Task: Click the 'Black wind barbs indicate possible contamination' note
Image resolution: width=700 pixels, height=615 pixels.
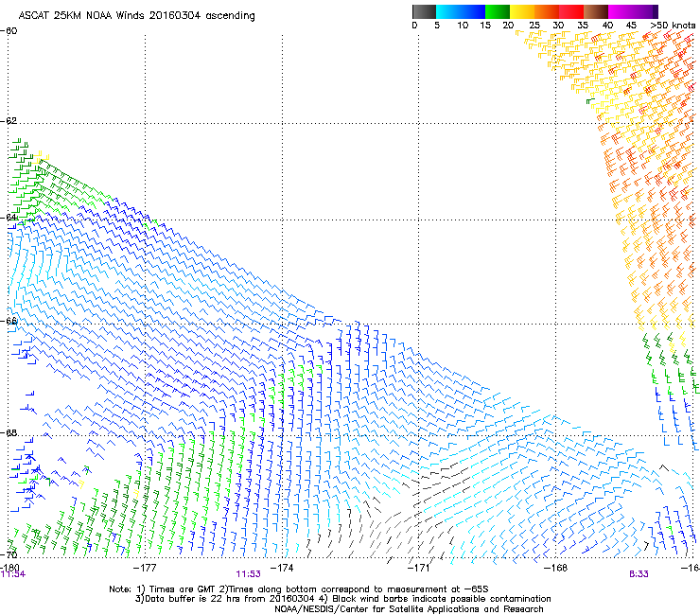Action: click(x=435, y=599)
